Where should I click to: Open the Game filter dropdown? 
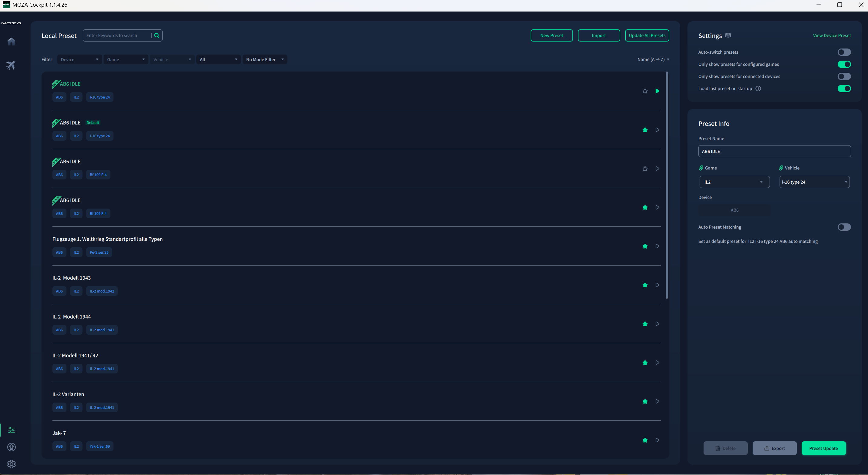click(126, 60)
